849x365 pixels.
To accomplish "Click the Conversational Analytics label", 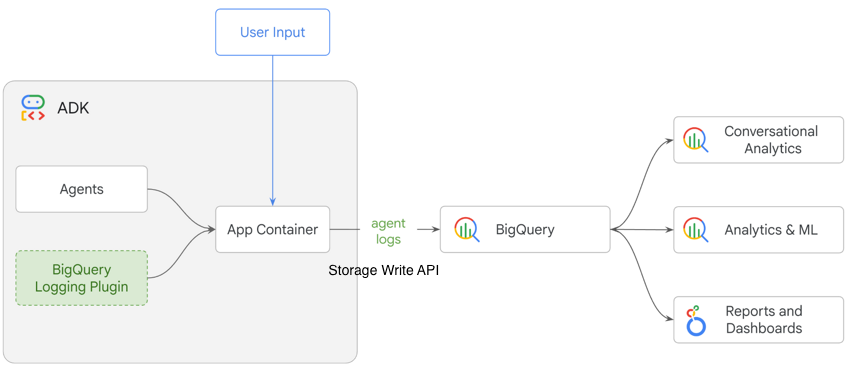I will pos(772,140).
